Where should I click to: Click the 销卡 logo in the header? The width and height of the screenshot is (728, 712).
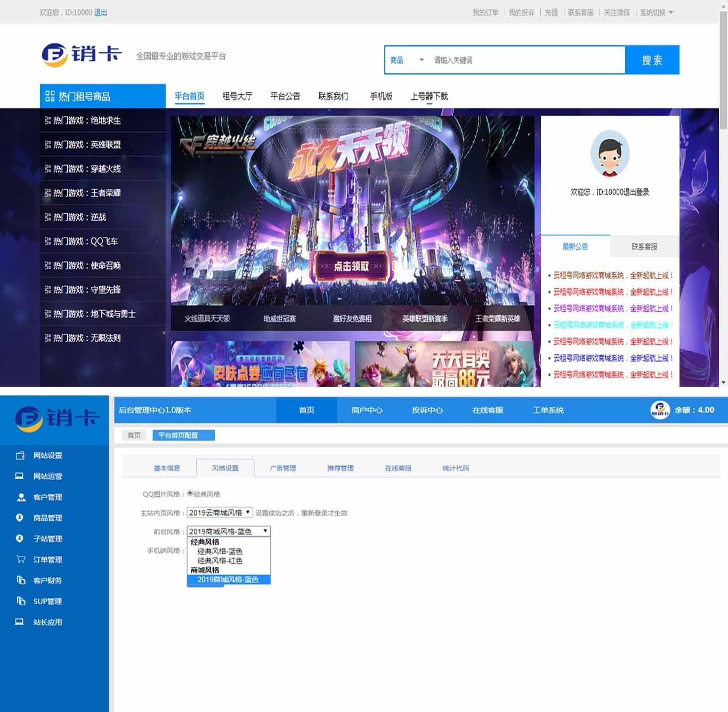[x=80, y=53]
